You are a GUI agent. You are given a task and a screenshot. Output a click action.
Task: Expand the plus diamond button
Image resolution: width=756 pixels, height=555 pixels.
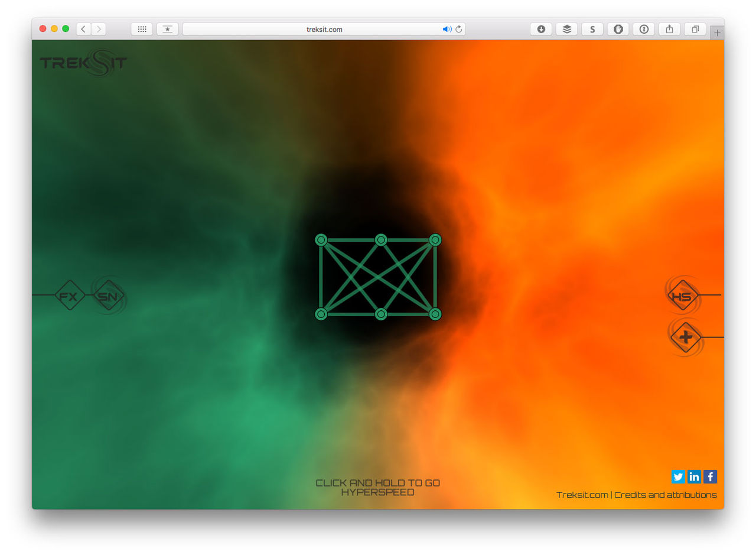click(685, 337)
